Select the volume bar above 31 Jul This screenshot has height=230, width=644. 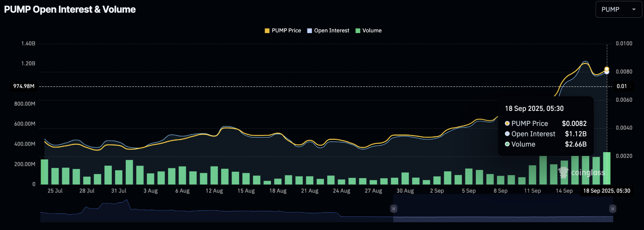point(119,177)
